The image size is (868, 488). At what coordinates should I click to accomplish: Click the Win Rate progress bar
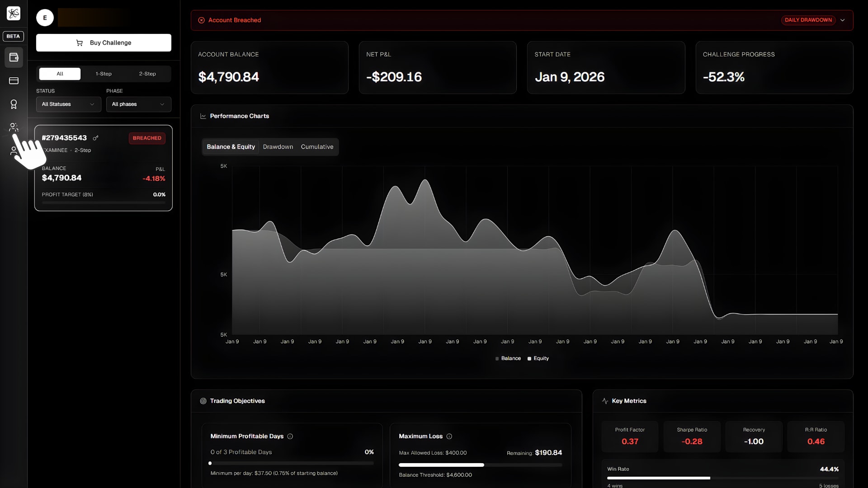(723, 478)
